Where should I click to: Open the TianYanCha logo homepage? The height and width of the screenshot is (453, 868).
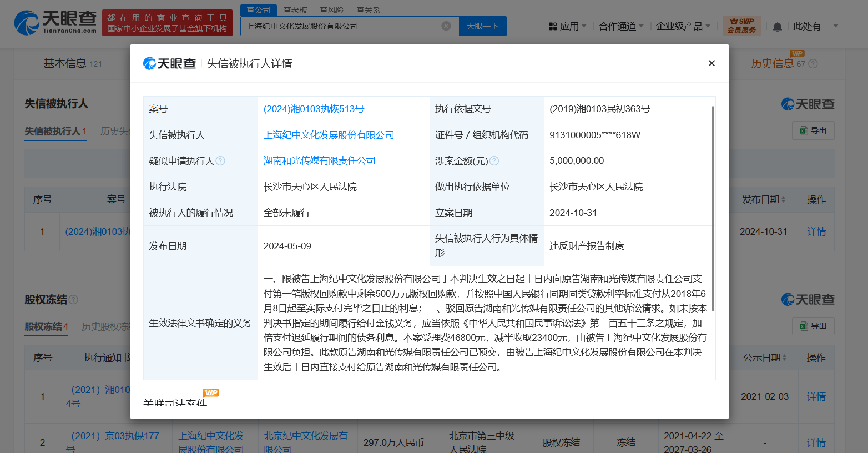click(55, 23)
